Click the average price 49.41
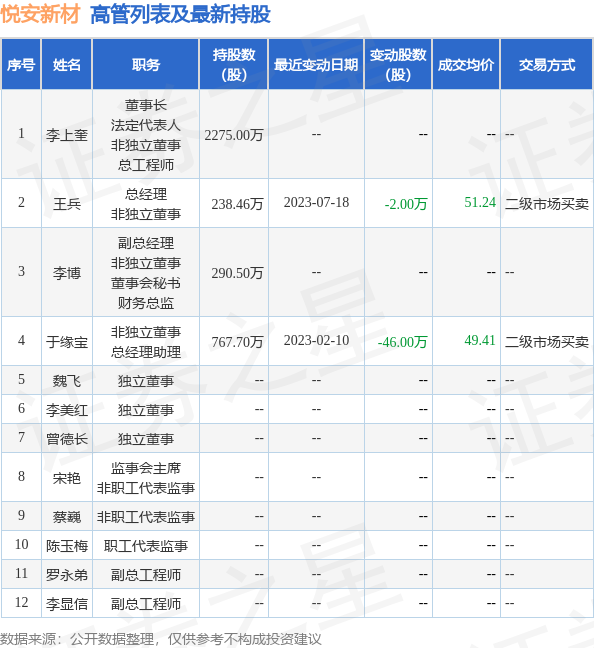Viewport: 594px width, 648px height. point(479,340)
